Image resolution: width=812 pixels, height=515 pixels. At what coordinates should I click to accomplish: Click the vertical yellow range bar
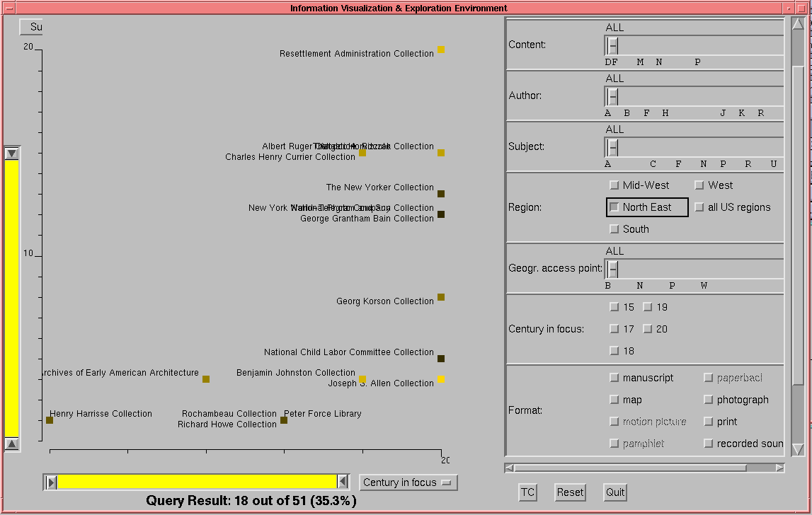click(x=12, y=299)
